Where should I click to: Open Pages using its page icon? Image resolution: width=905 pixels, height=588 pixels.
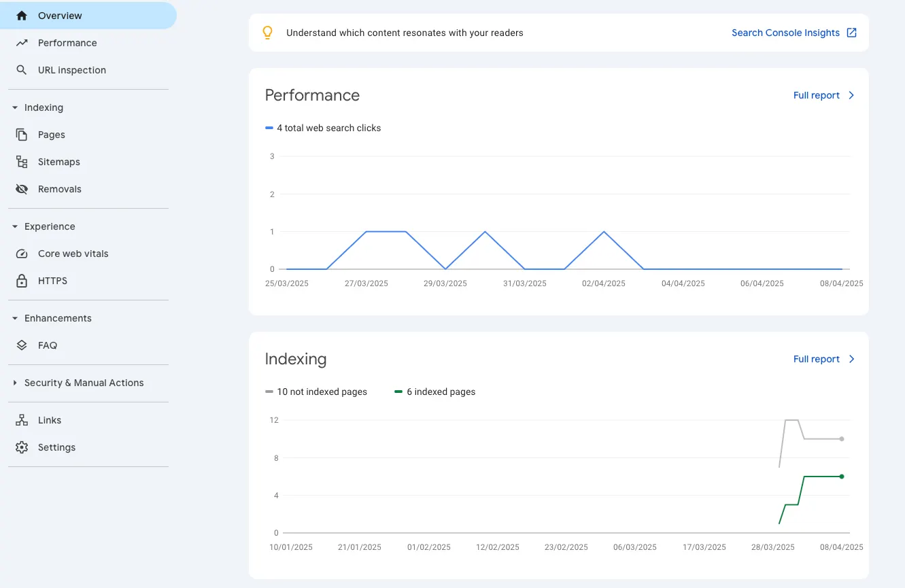click(20, 134)
